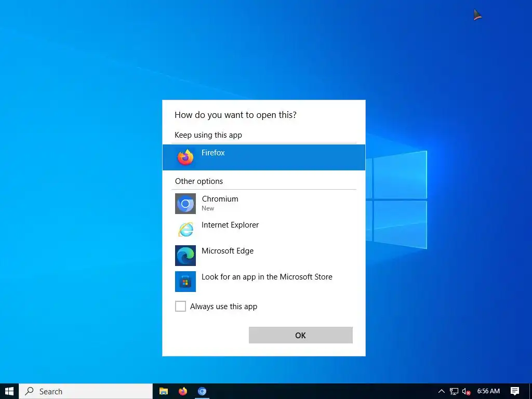Click Look for an app in the Microsoft Store
The image size is (532, 399).
(267, 277)
